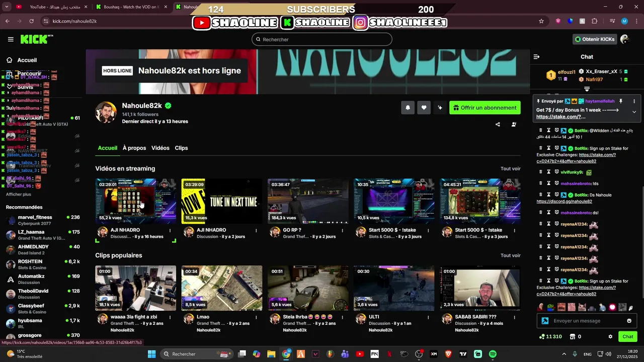Click the volume icon in system tray

point(608,354)
